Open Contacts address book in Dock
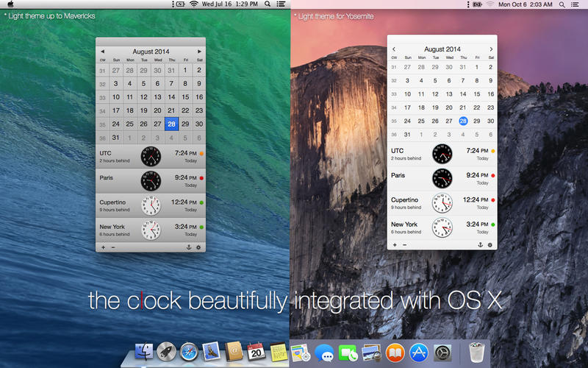 pyautogui.click(x=234, y=352)
